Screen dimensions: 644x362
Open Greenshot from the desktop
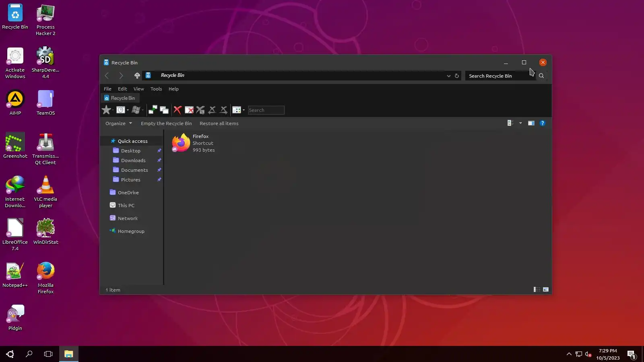pos(15,146)
